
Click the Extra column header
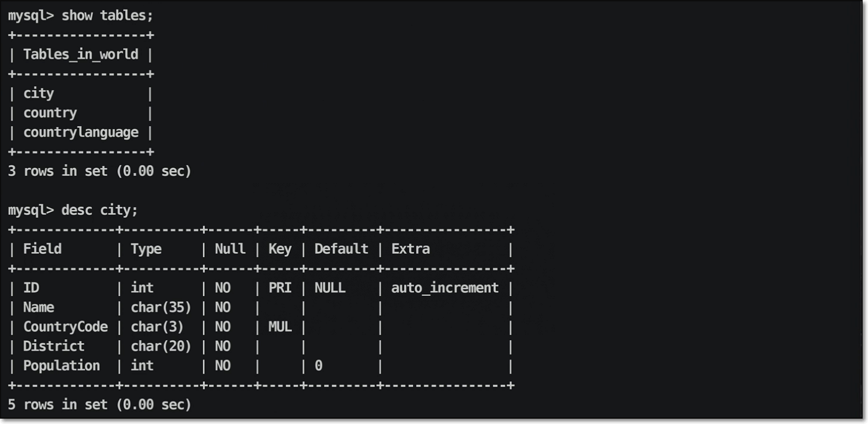[x=411, y=249]
